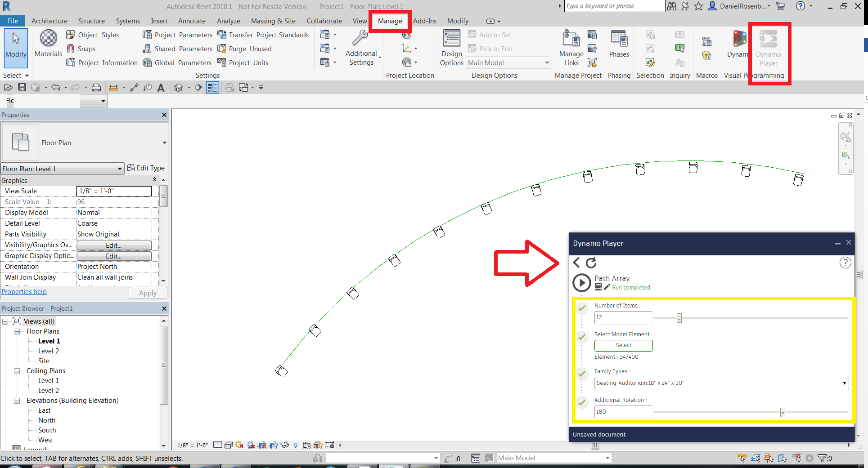Collapse Views (all) tree node
Viewport: 868px width, 468px height.
click(x=5, y=321)
